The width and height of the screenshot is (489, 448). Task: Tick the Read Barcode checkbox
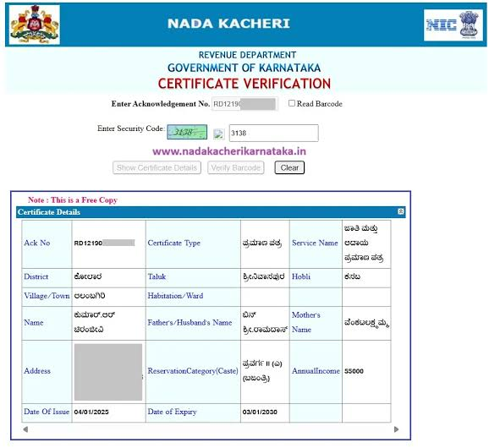[x=292, y=103]
